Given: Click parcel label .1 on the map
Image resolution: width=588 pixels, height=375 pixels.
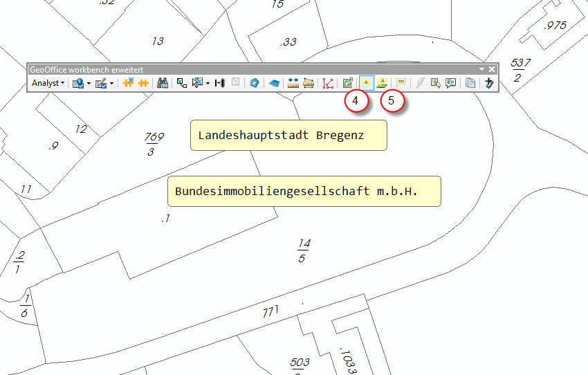Looking at the screenshot, I should (x=165, y=218).
